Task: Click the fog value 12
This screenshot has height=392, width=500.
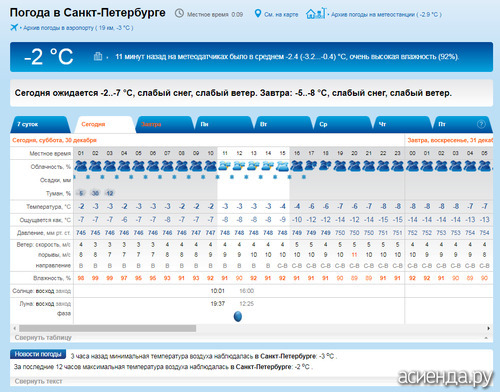Action: (110, 193)
